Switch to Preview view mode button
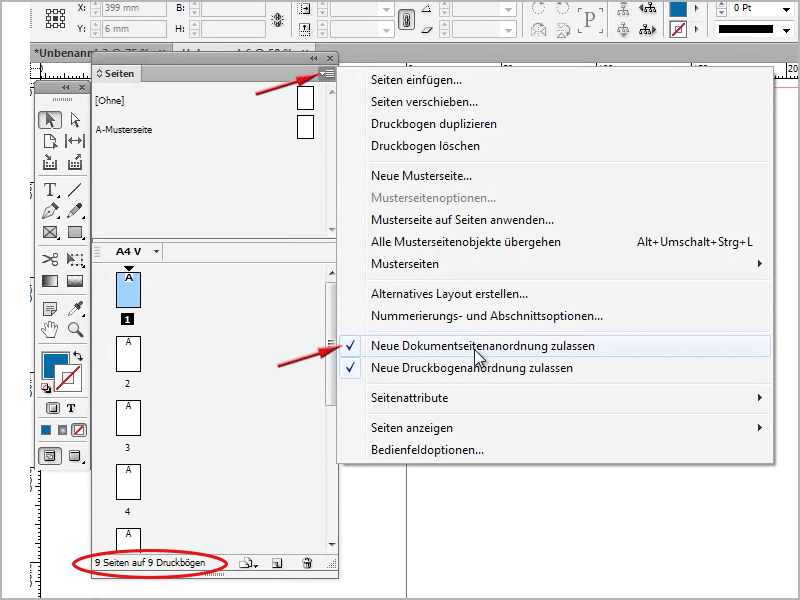The height and width of the screenshot is (600, 800). click(75, 456)
